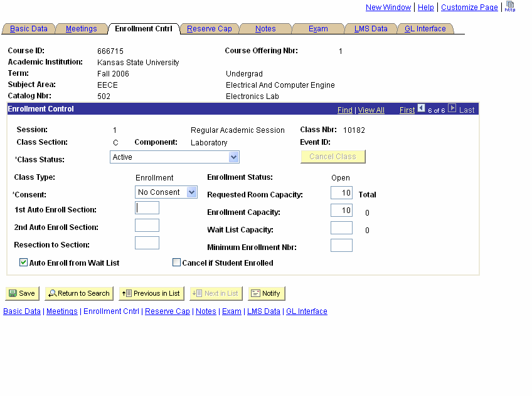Image resolution: width=532 pixels, height=396 pixels.
Task: Open the Exam tab
Action: tap(318, 29)
